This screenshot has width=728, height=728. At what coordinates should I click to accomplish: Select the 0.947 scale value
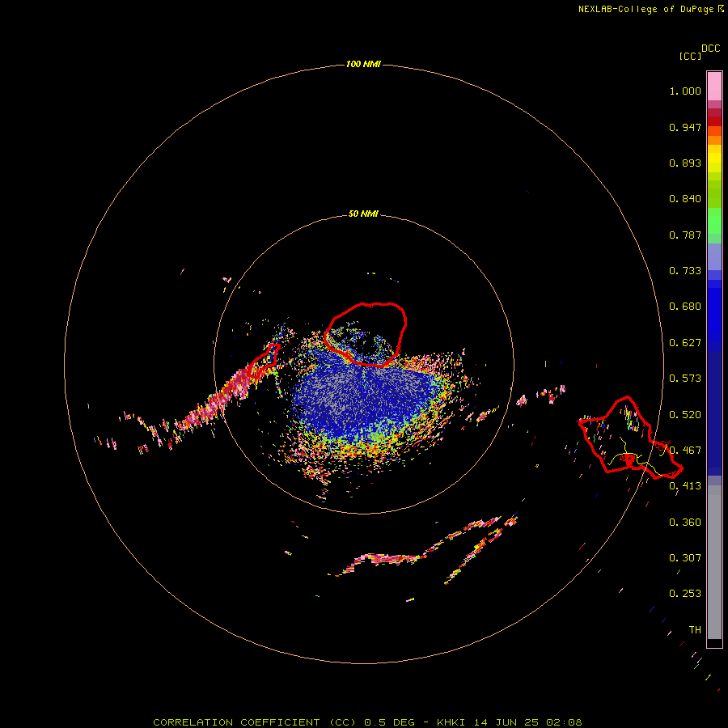tap(685, 127)
